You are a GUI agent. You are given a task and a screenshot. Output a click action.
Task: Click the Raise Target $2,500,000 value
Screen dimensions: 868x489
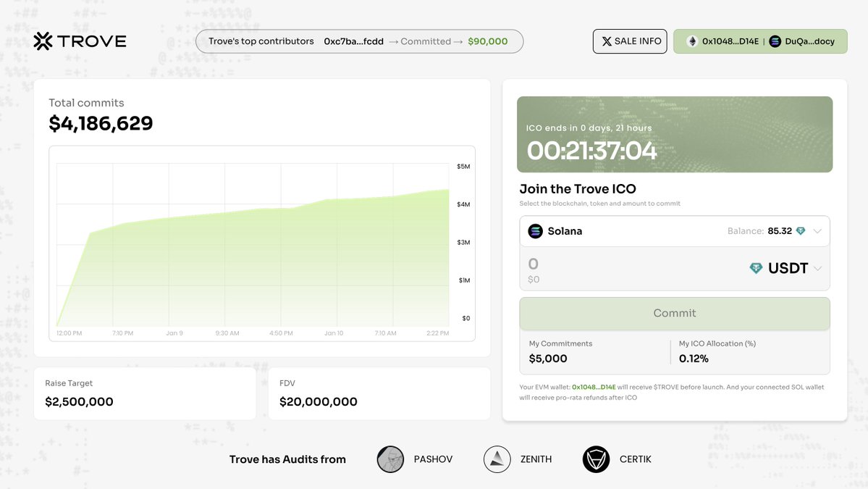(79, 401)
